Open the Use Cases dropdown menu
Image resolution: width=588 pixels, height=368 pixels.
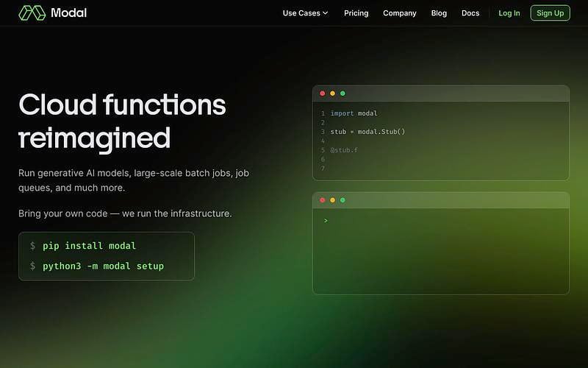(305, 13)
